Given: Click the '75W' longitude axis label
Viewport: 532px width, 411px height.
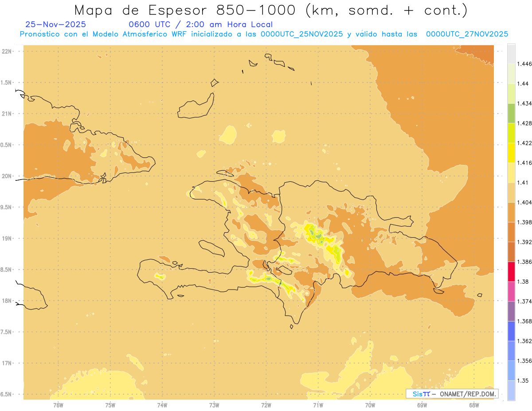Looking at the screenshot, I should pos(110,405).
